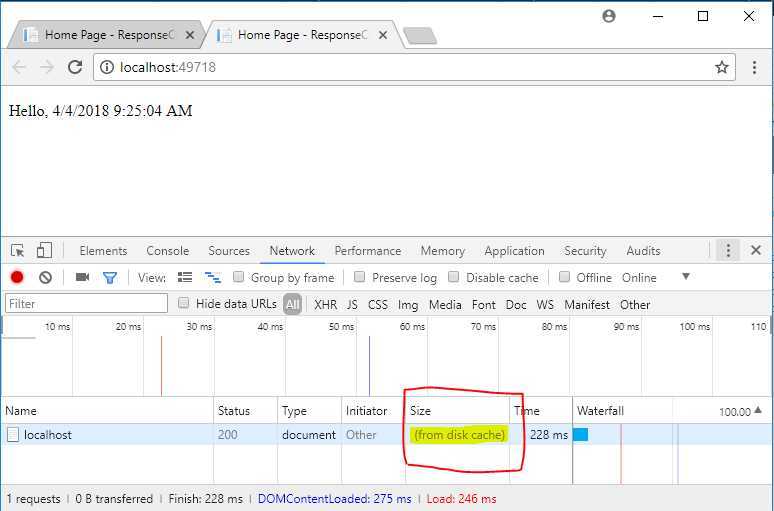Open the Performance tab
The image size is (774, 511).
368,251
